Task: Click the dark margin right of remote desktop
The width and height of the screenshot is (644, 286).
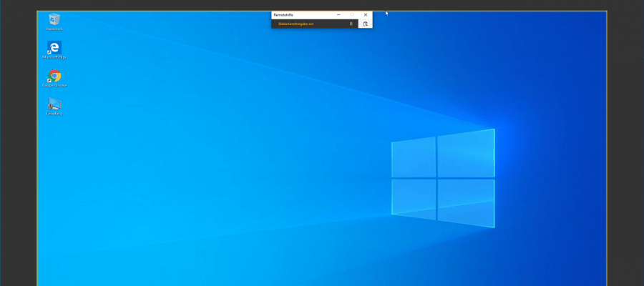Action: click(x=625, y=143)
